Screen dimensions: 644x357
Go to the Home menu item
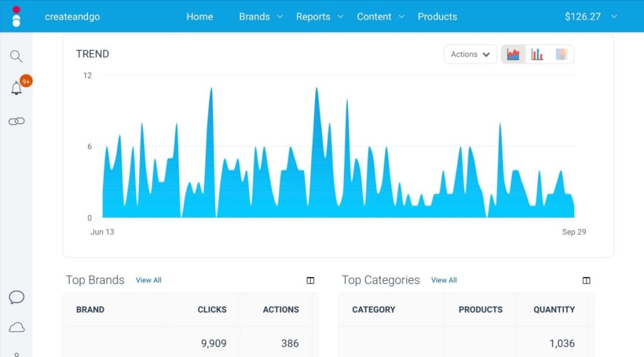click(199, 17)
